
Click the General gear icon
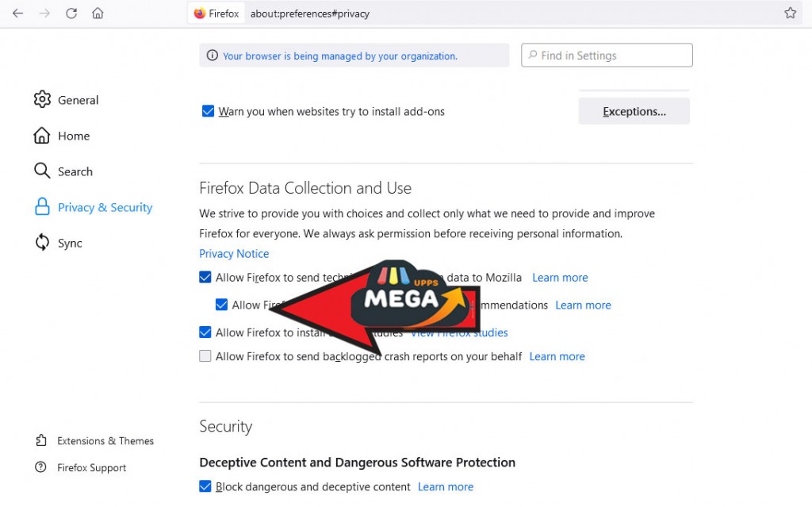tap(42, 100)
